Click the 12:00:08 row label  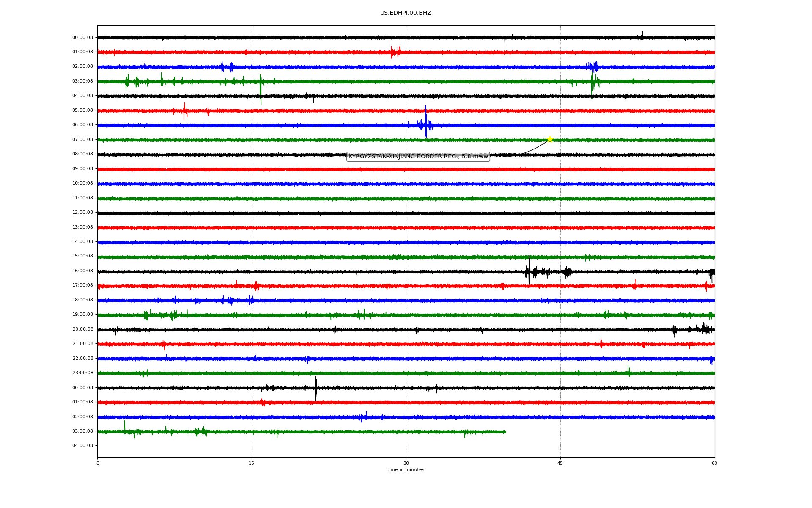tap(82, 213)
